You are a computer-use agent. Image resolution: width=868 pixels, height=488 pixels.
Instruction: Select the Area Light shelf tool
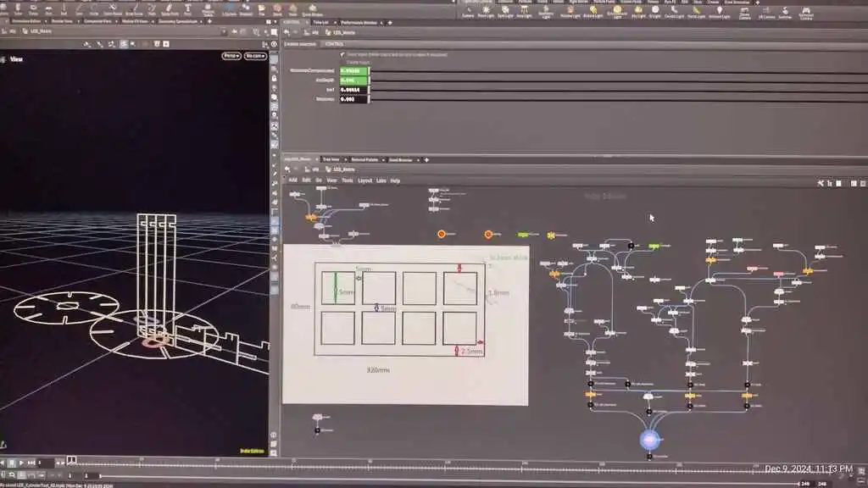(x=524, y=12)
